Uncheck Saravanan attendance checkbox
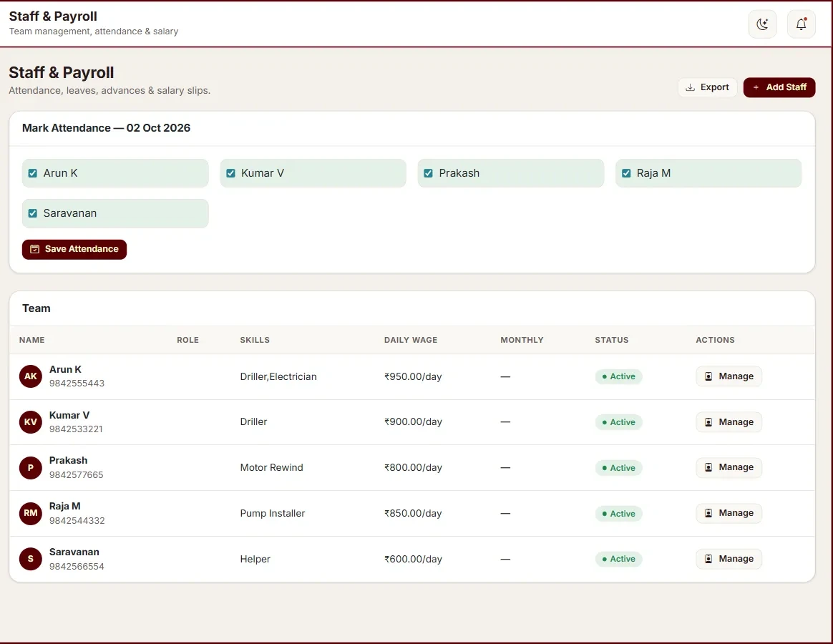This screenshot has width=833, height=644. pyautogui.click(x=33, y=213)
